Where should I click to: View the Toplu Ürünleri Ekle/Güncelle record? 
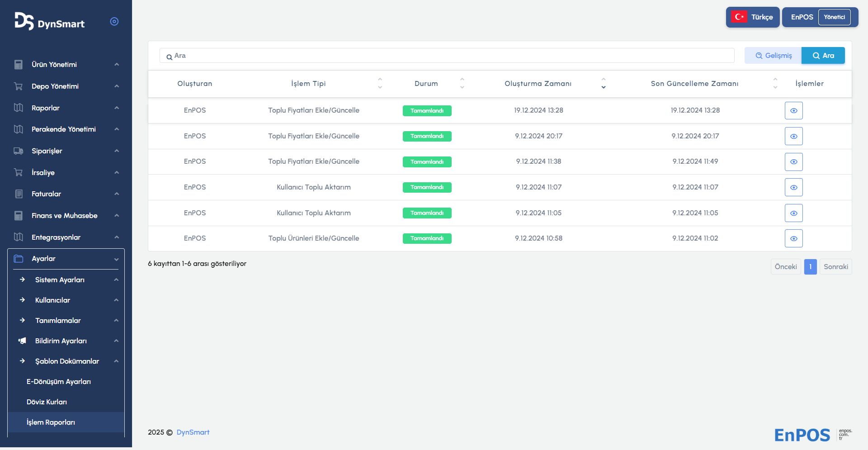click(x=793, y=239)
